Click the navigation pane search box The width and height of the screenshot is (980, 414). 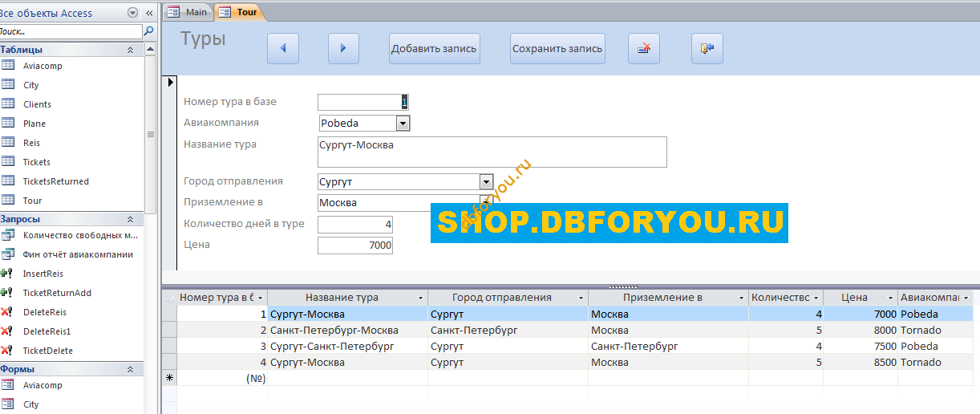click(71, 31)
